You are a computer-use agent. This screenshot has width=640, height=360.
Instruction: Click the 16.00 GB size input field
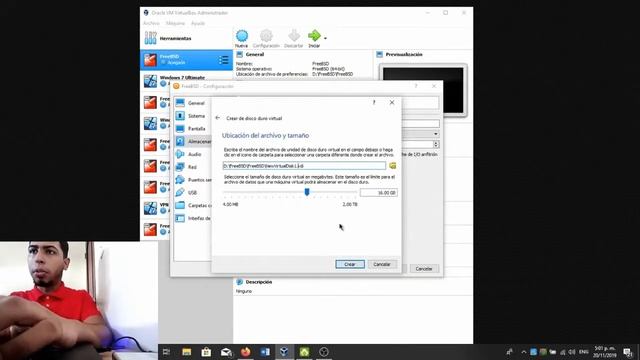tap(378, 193)
